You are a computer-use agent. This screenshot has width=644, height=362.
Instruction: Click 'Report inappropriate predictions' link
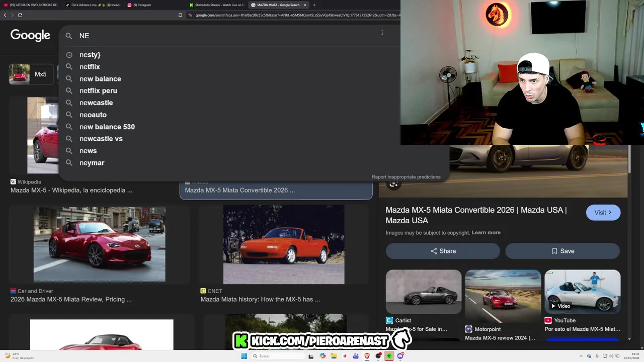click(x=406, y=177)
